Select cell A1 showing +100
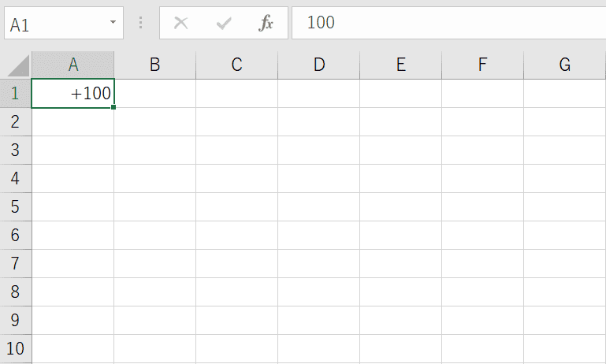The height and width of the screenshot is (364, 606). point(73,93)
